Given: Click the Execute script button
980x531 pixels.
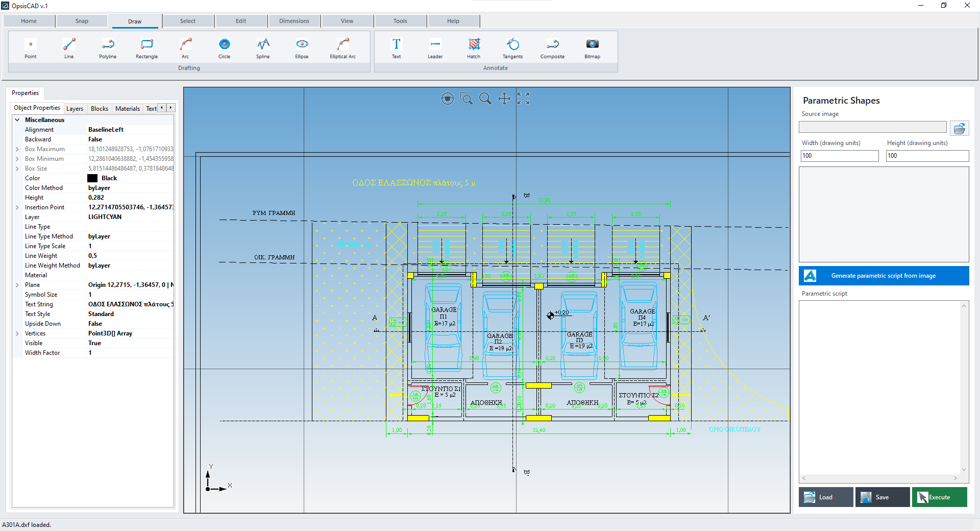Looking at the screenshot, I should 940,497.
